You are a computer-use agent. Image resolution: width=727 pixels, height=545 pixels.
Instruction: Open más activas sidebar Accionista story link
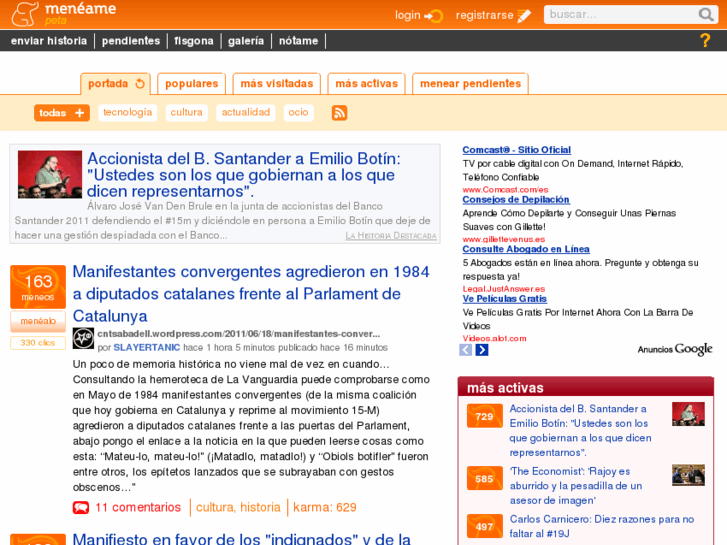[580, 430]
